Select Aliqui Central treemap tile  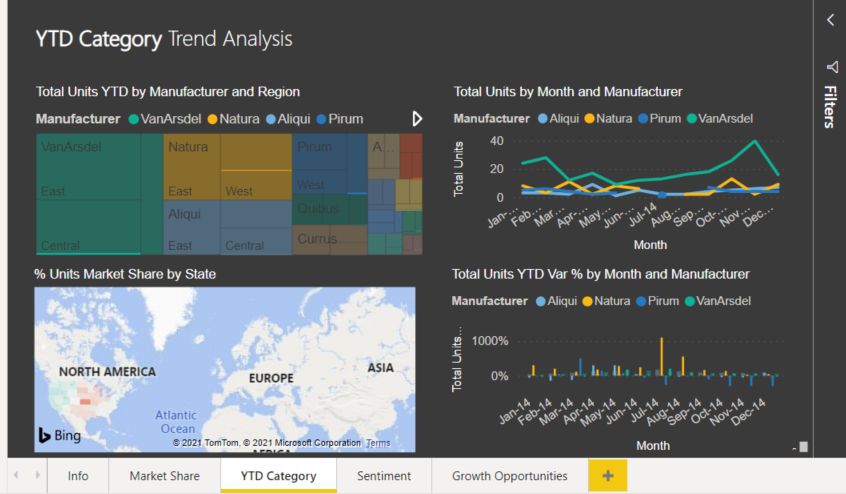pos(256,241)
